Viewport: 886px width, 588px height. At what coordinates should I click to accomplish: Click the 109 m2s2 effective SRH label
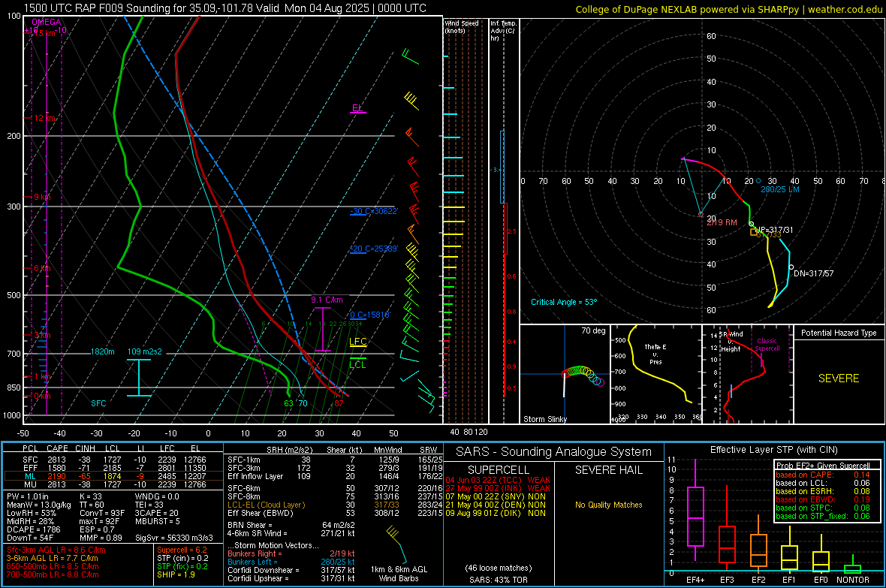tap(145, 351)
